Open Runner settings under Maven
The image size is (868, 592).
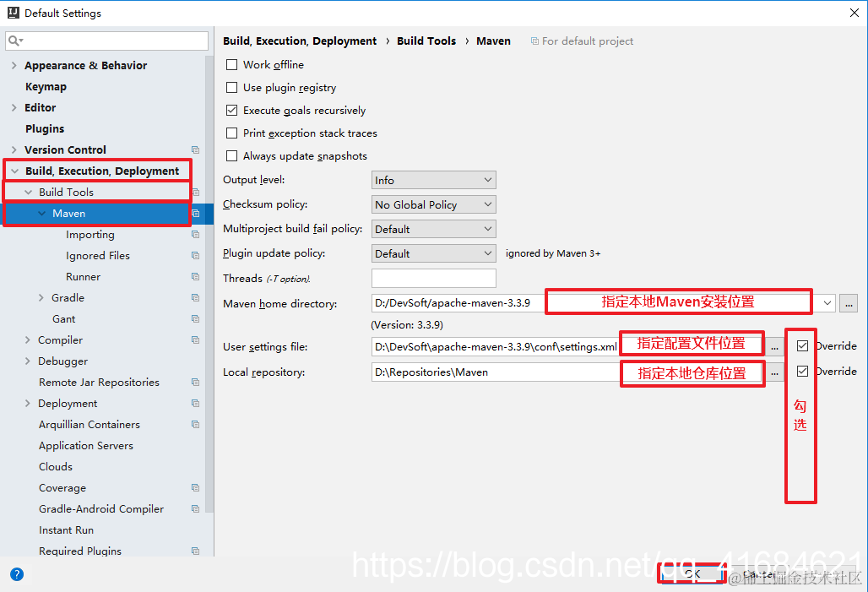click(83, 276)
